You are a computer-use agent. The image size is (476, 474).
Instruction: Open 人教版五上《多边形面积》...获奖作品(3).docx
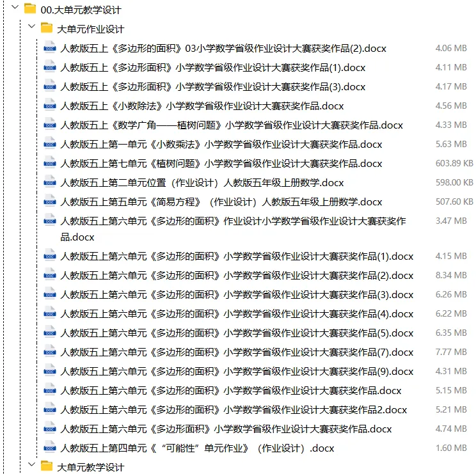213,87
